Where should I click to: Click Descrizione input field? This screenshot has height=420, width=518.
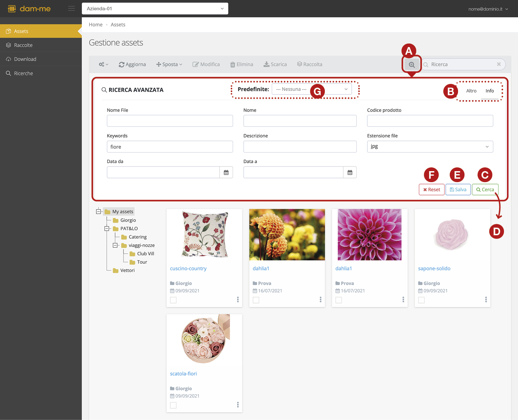tap(300, 147)
